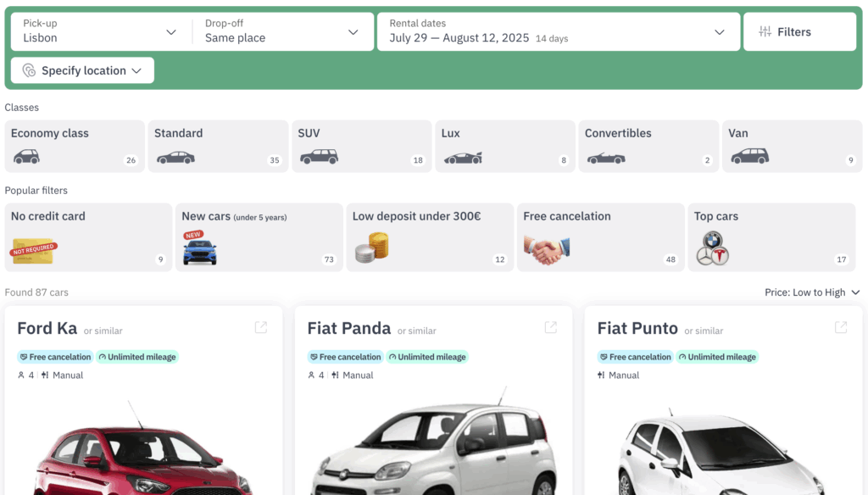Select the Economy class category
The image size is (868, 495).
(75, 146)
